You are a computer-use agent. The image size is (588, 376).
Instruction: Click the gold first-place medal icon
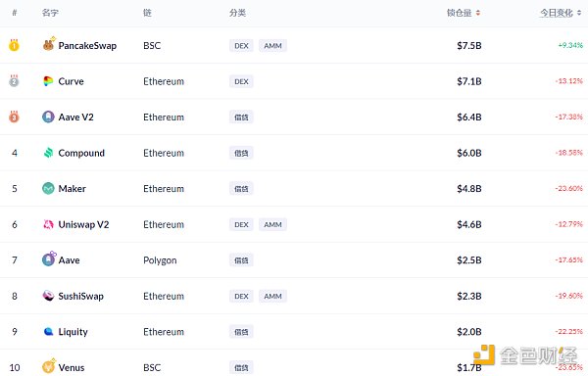tap(14, 45)
